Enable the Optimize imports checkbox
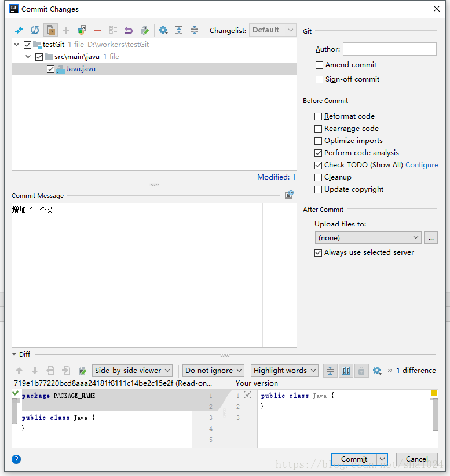 [318, 141]
